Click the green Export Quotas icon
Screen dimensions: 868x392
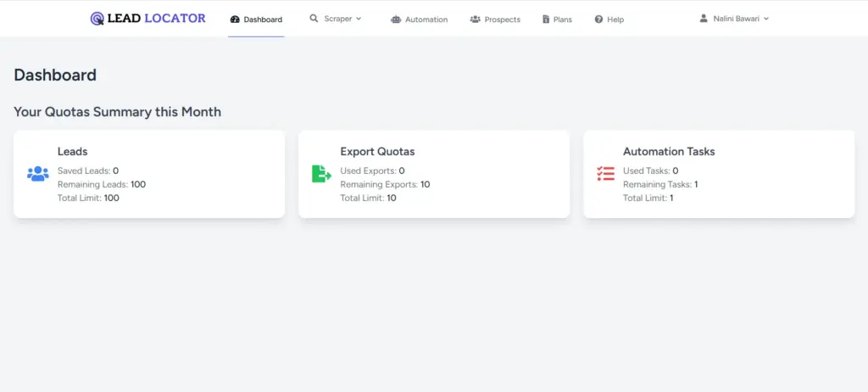point(321,174)
